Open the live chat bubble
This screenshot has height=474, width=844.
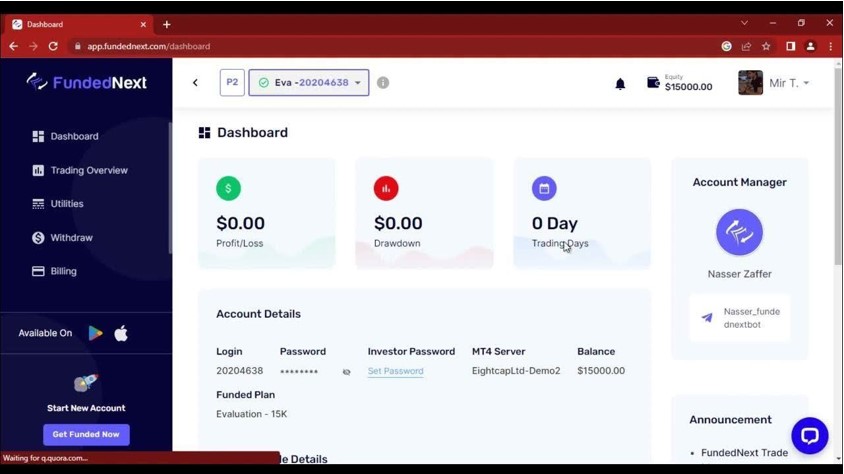pos(809,435)
